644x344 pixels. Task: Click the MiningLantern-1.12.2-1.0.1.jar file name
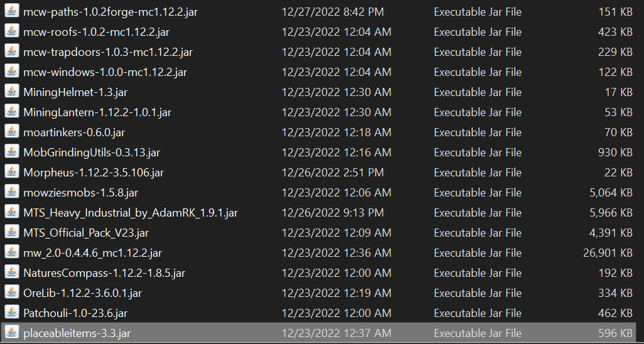(x=97, y=112)
